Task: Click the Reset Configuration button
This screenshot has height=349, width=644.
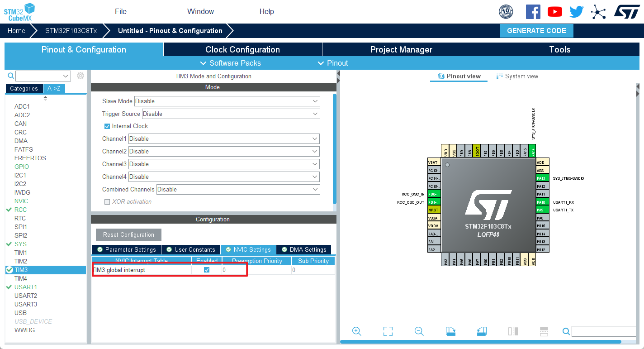Action: click(x=128, y=234)
